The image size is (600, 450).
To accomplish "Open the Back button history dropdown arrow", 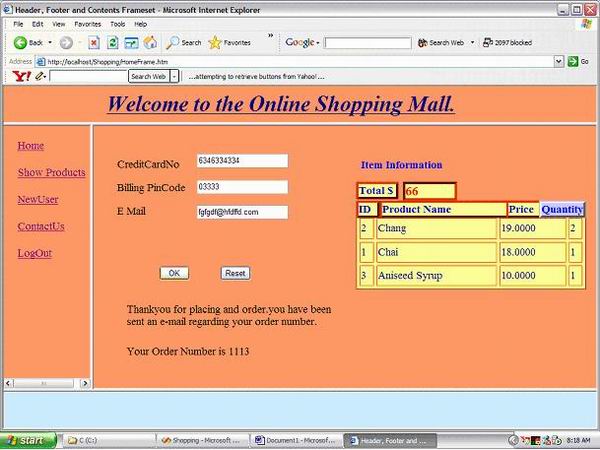I will (x=50, y=42).
